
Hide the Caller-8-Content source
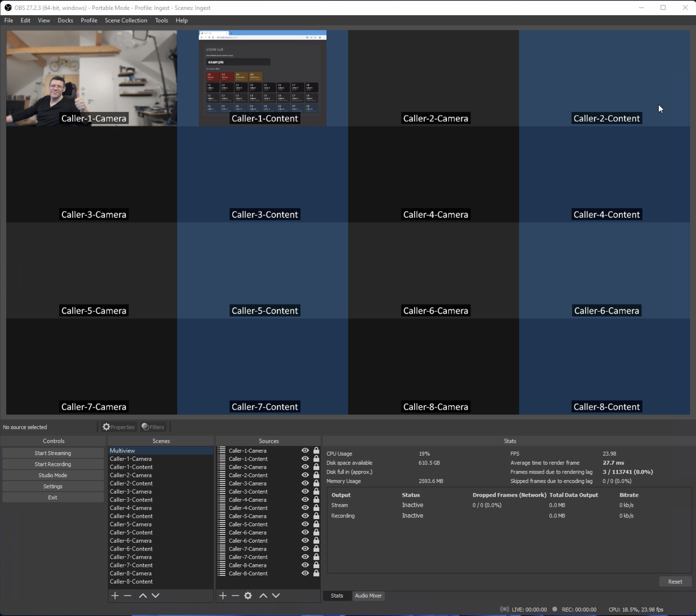305,573
